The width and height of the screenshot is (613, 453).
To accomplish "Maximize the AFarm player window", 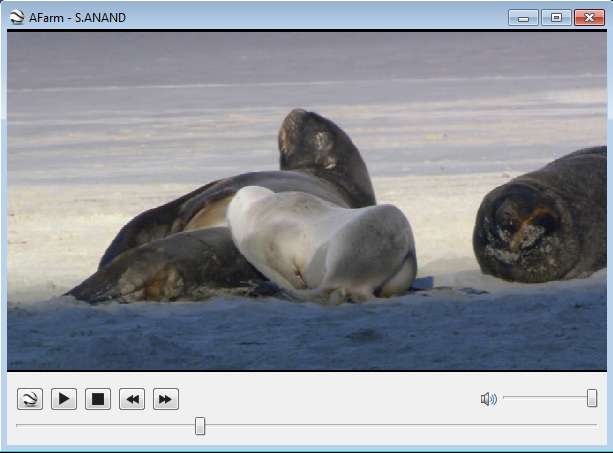I will 555,17.
